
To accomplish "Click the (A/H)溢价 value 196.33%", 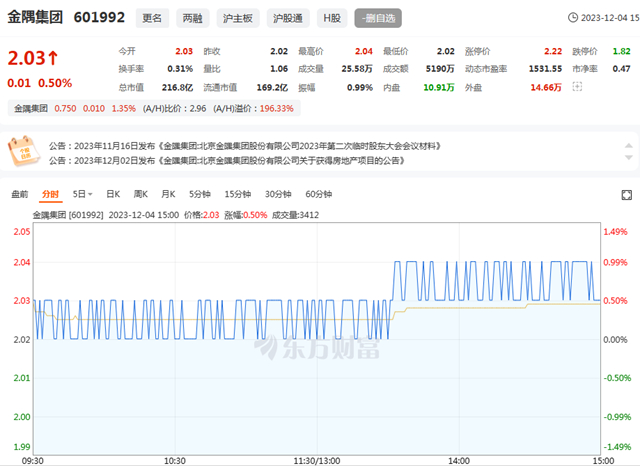I will [276, 109].
